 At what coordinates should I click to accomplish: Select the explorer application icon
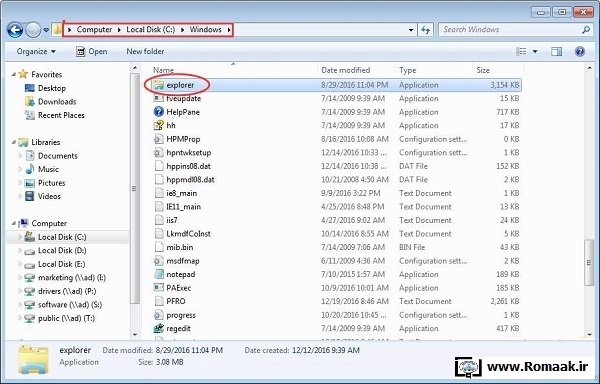pos(159,85)
